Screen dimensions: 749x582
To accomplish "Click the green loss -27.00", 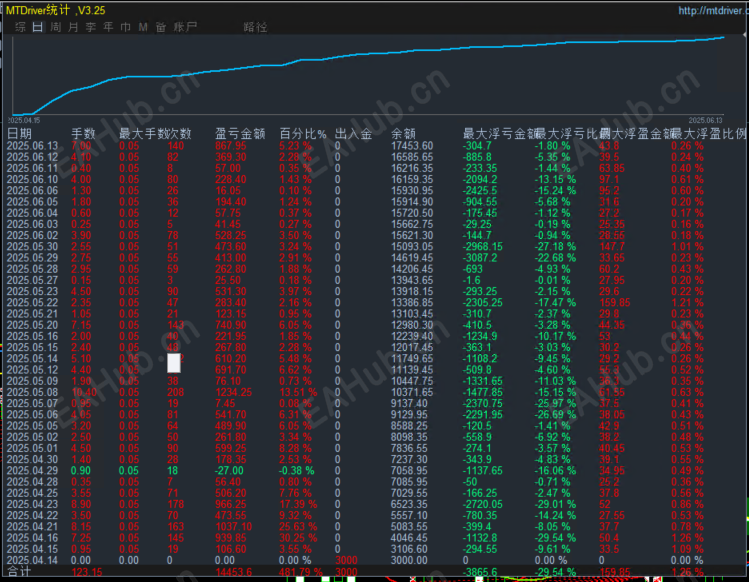I will (229, 471).
